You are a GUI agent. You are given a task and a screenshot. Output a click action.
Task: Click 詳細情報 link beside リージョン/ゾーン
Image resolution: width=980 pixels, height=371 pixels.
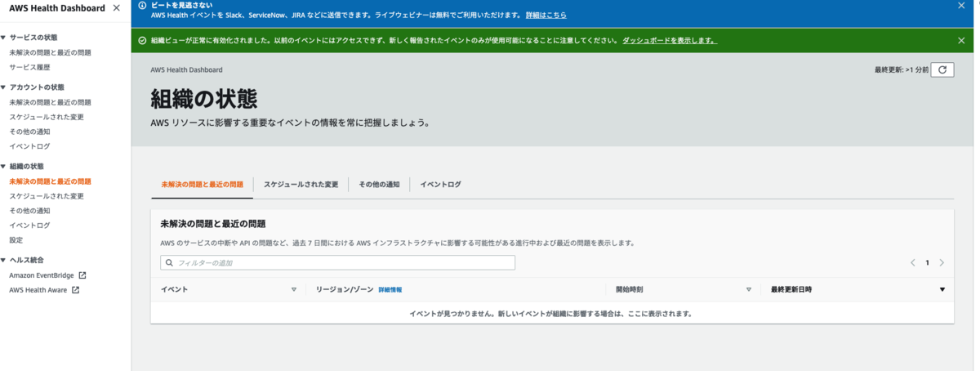pyautogui.click(x=390, y=290)
